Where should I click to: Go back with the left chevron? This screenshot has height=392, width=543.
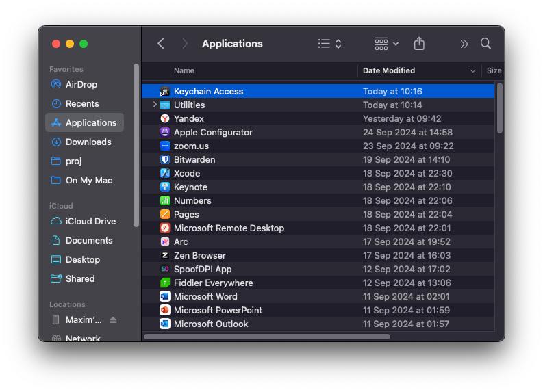tap(160, 44)
